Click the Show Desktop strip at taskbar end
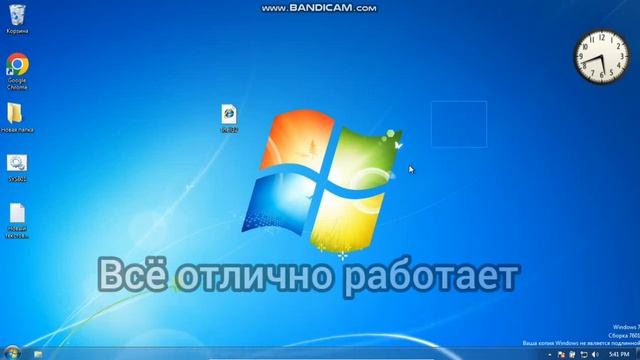Image resolution: width=640 pixels, height=360 pixels. (x=638, y=354)
